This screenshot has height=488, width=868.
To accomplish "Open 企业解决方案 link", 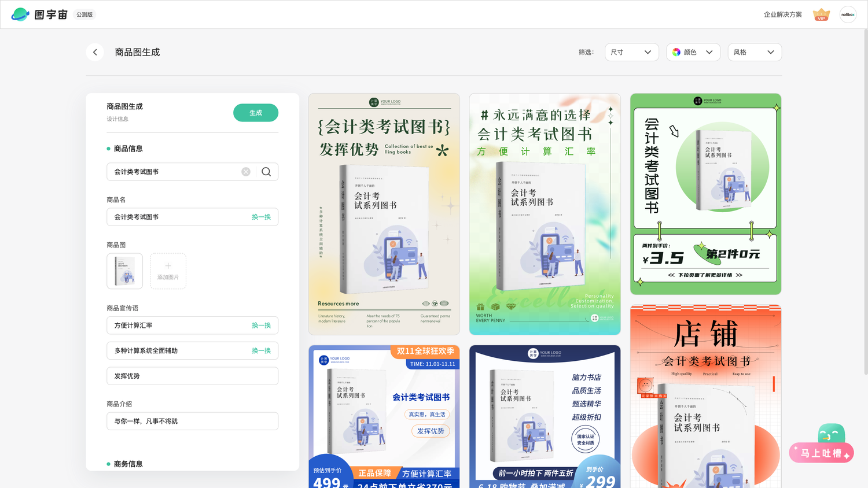I will (782, 14).
